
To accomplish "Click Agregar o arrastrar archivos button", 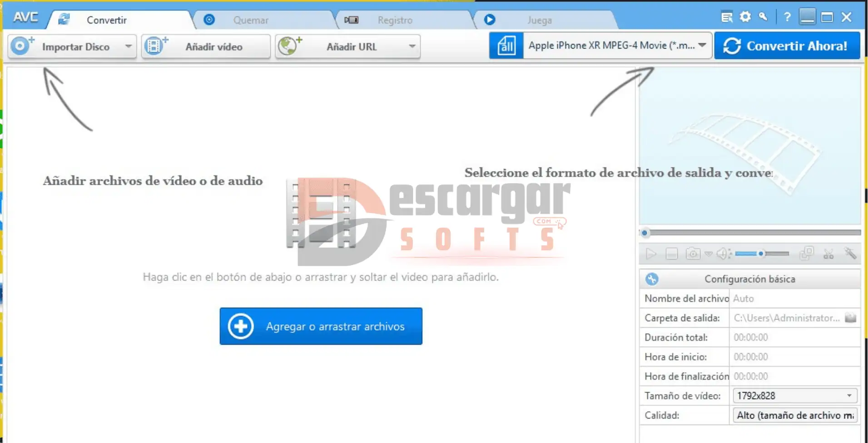I will (321, 326).
